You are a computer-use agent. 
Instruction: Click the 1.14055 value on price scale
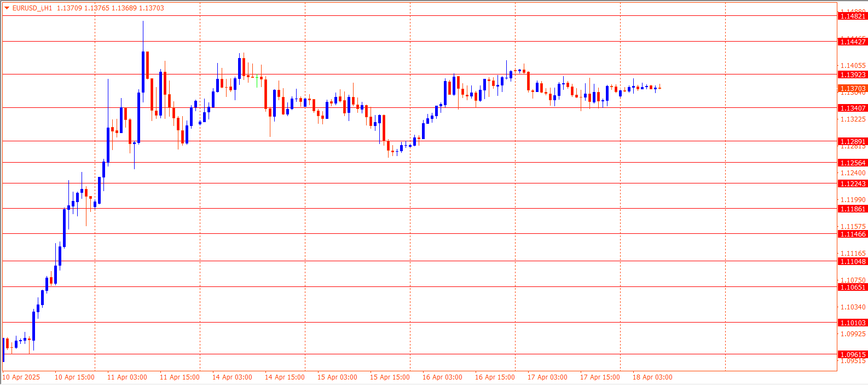click(x=853, y=66)
